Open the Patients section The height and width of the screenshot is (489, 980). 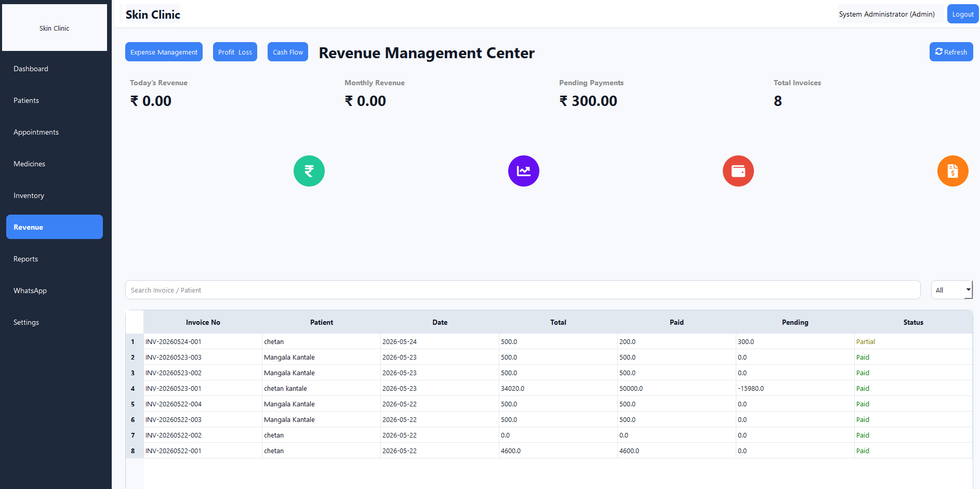click(x=55, y=100)
